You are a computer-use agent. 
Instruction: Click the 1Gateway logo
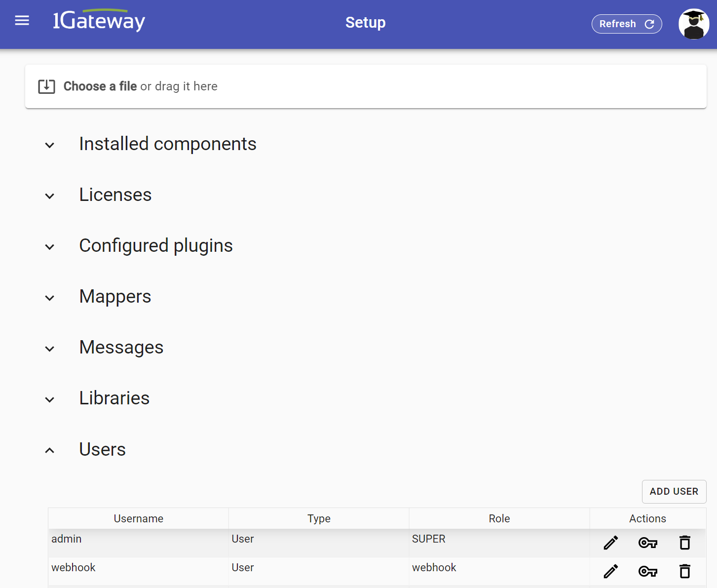pyautogui.click(x=99, y=21)
